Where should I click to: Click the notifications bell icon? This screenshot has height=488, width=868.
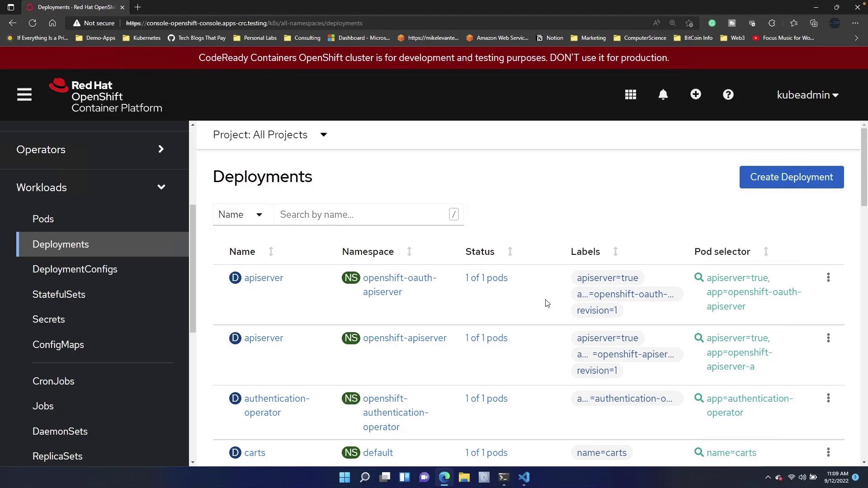[x=663, y=95]
